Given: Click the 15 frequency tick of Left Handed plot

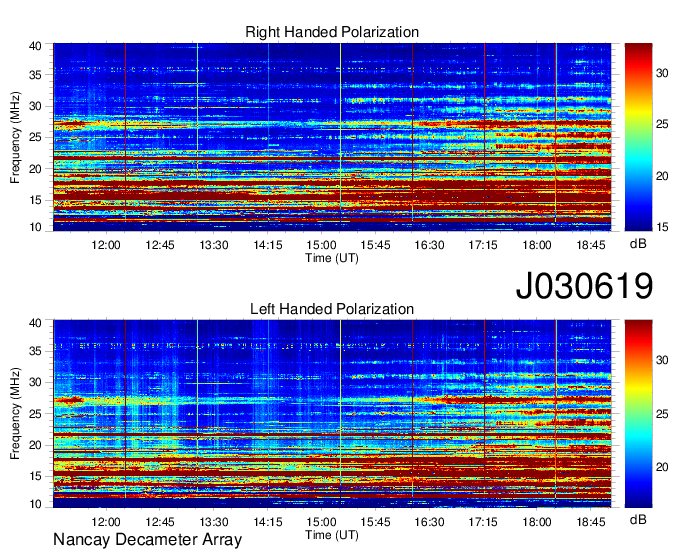Looking at the screenshot, I should tap(35, 476).
